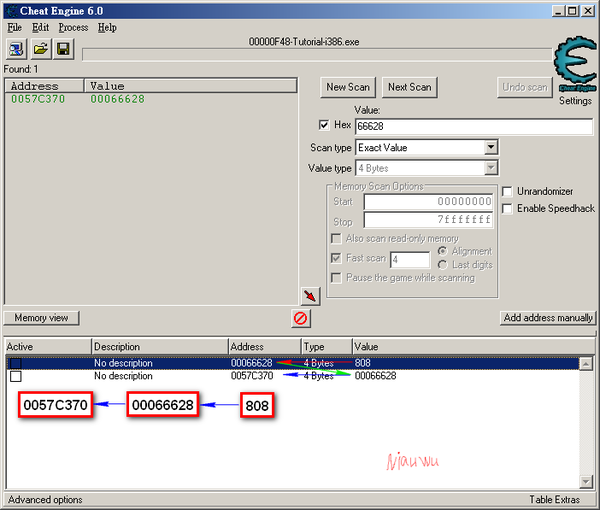Image resolution: width=600 pixels, height=510 pixels.
Task: Click the Start address field
Action: click(x=428, y=202)
